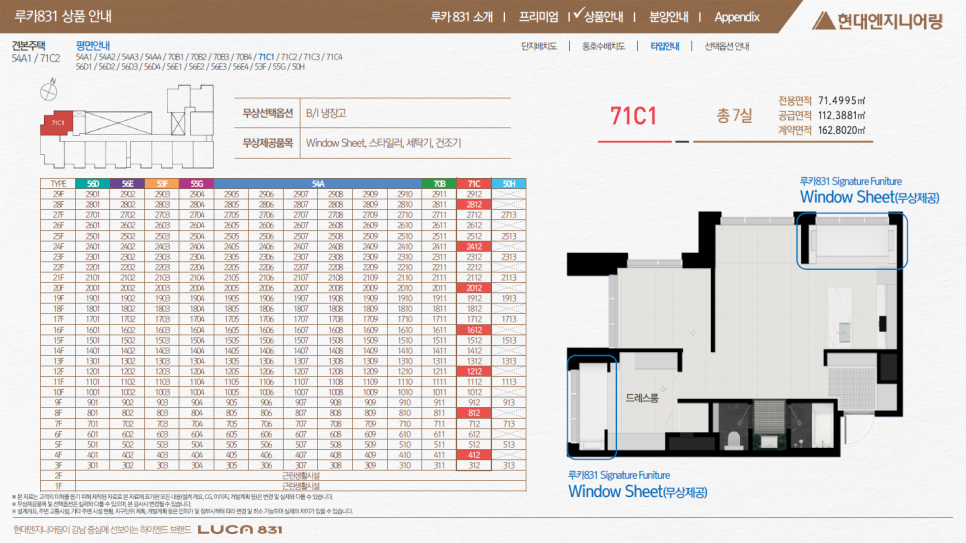Click the LUCA 831 footer logo
Viewport: 966px width, 543px height.
(x=240, y=529)
